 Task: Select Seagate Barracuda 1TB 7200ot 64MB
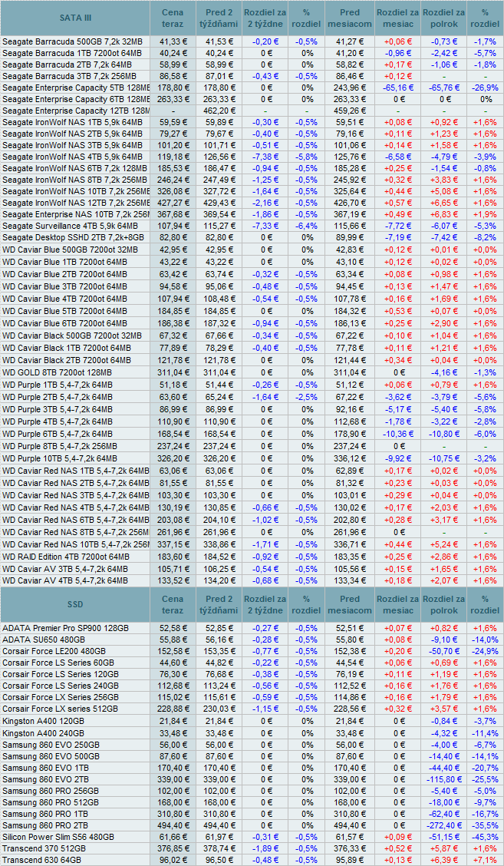72,53
